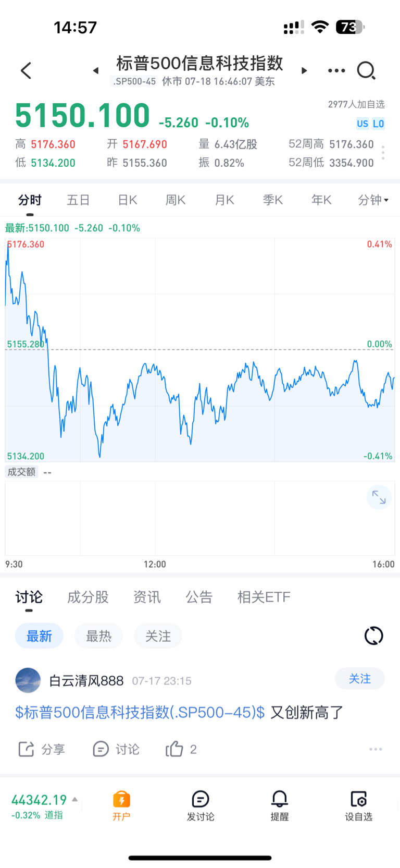Select the 最热 filter pill
The image size is (400, 868).
[98, 636]
